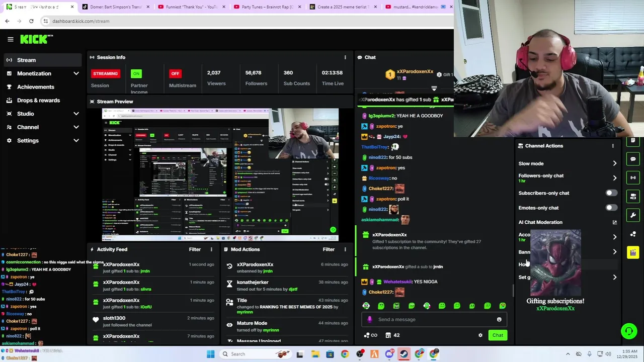Click the browser address bar

(242, 21)
